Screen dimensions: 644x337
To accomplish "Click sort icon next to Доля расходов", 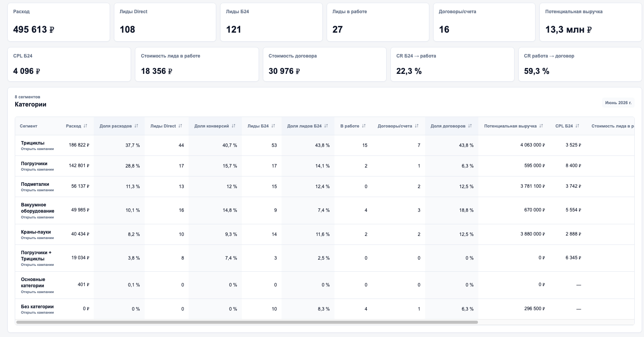I will (136, 126).
